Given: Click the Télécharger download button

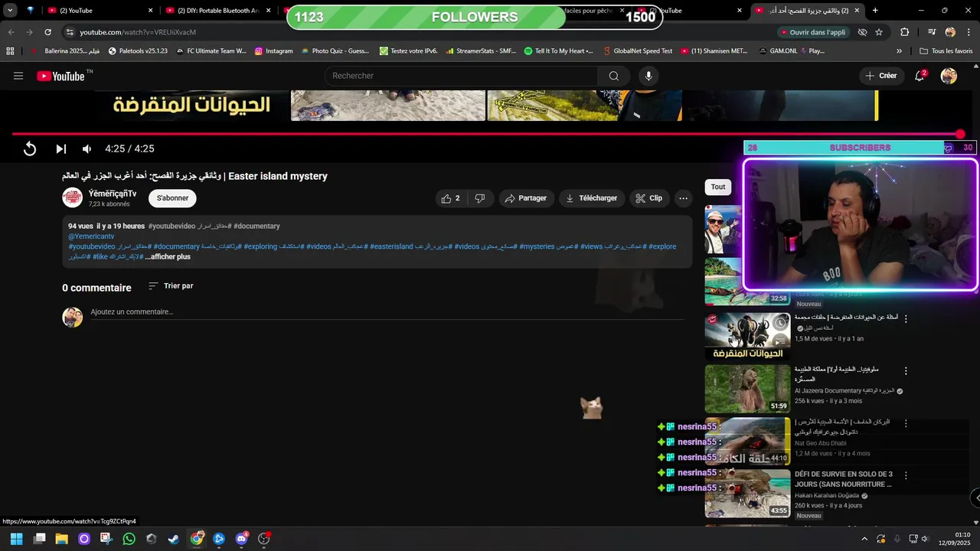Looking at the screenshot, I should [x=591, y=198].
